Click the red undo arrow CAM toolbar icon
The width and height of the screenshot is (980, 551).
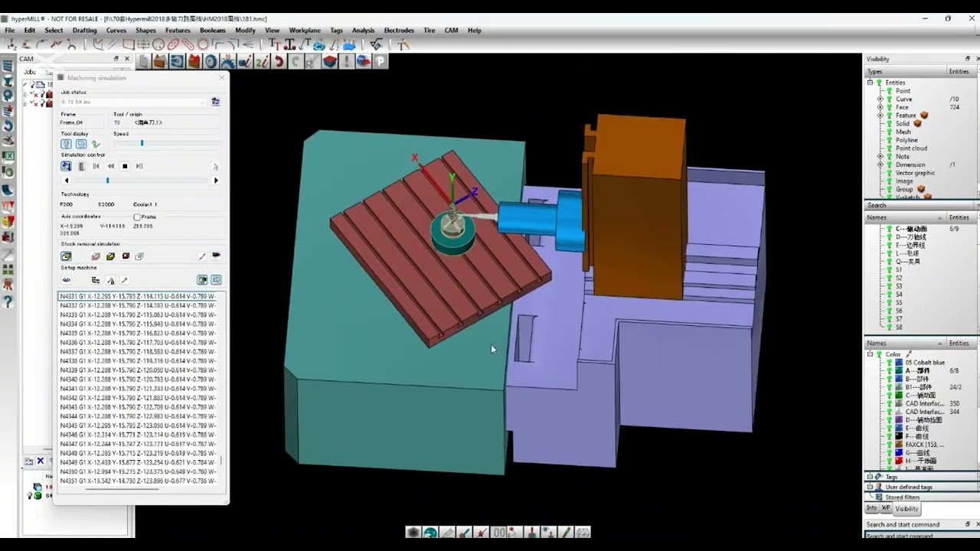[279, 61]
